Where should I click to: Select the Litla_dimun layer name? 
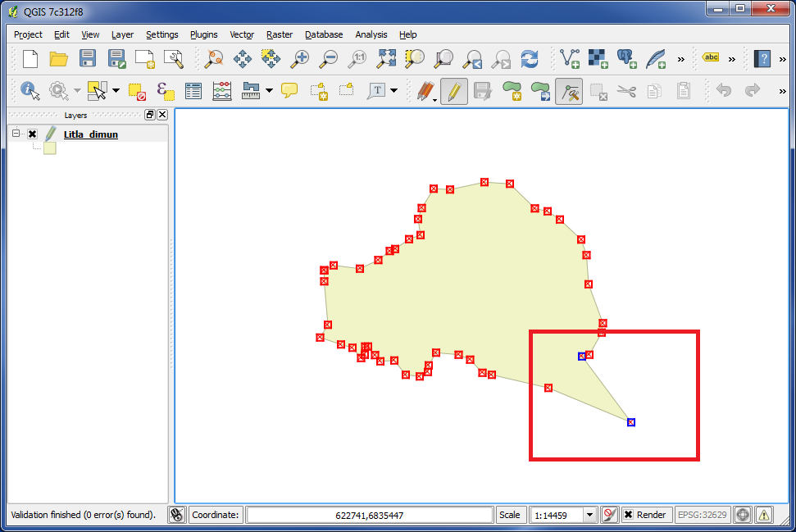coord(91,134)
